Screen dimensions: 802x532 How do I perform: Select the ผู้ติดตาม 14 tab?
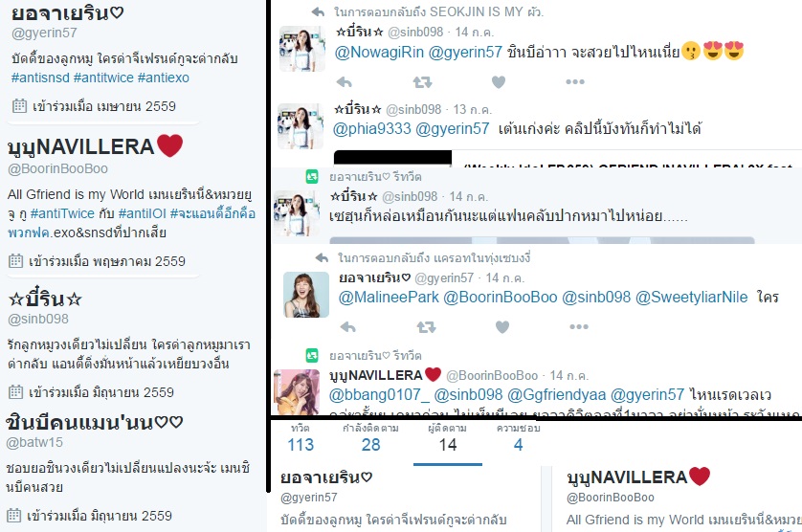tap(448, 438)
